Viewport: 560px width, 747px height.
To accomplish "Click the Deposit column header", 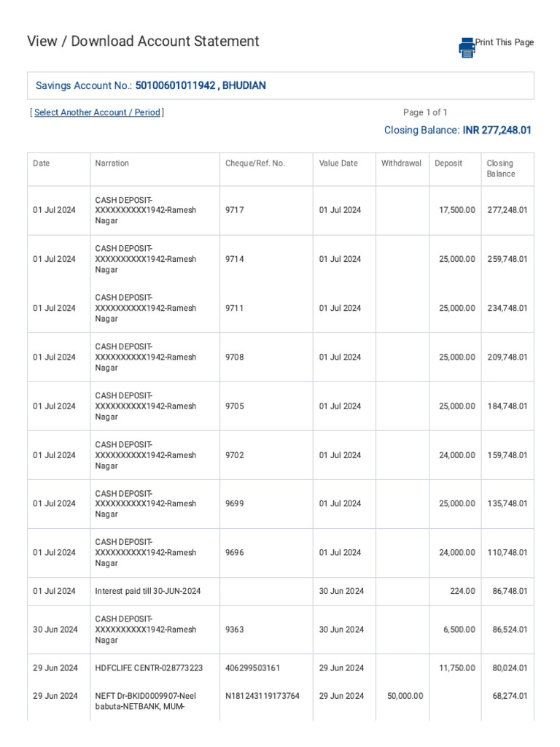I will (448, 163).
